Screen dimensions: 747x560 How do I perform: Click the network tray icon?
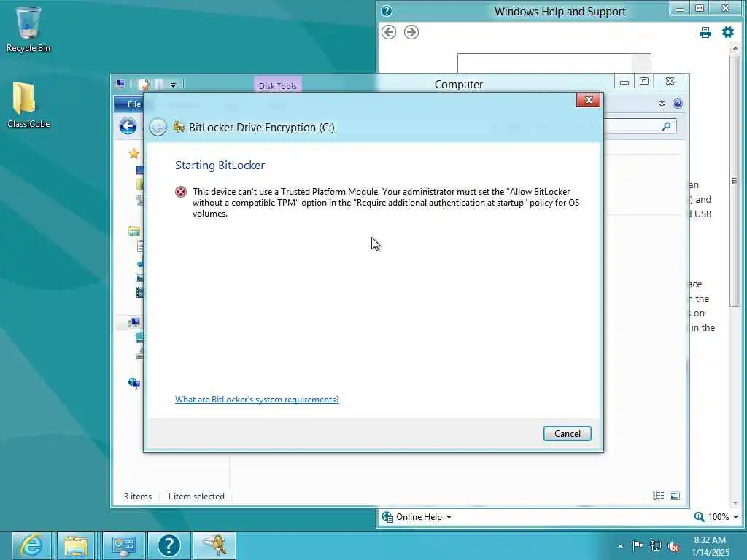(x=656, y=546)
